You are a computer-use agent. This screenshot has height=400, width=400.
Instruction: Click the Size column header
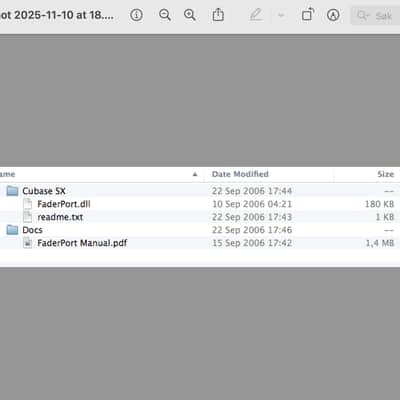[x=386, y=174]
